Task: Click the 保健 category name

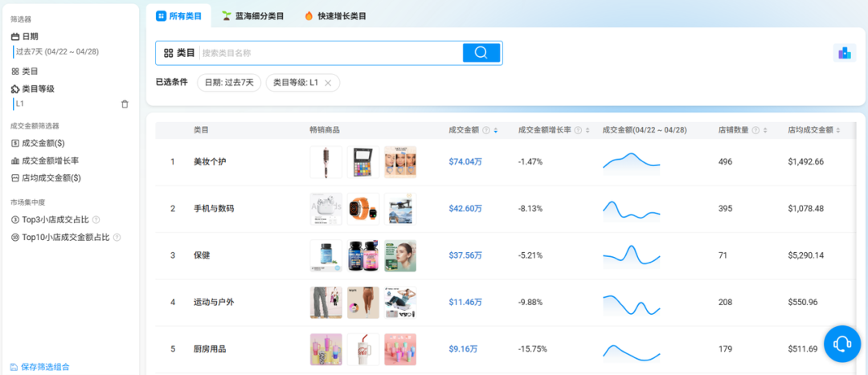Action: click(x=202, y=255)
